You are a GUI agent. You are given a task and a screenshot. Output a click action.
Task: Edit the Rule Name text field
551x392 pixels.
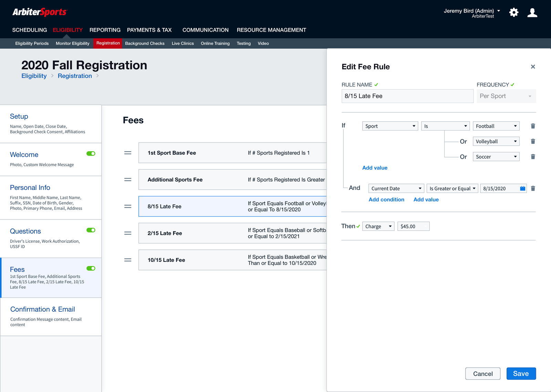coord(407,96)
